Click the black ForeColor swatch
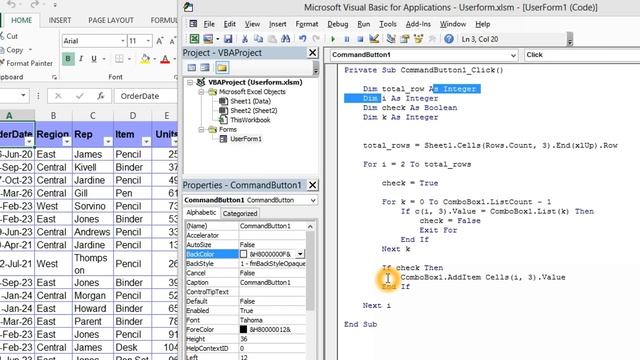 [243, 329]
